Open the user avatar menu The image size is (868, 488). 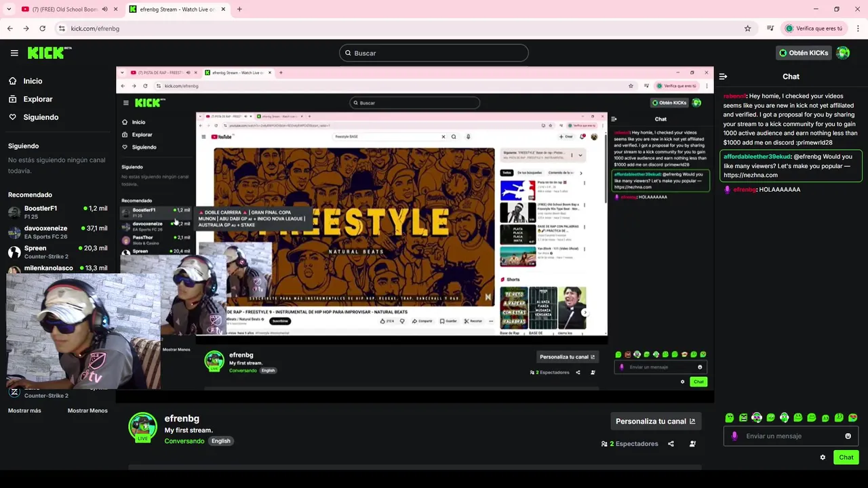coord(843,53)
